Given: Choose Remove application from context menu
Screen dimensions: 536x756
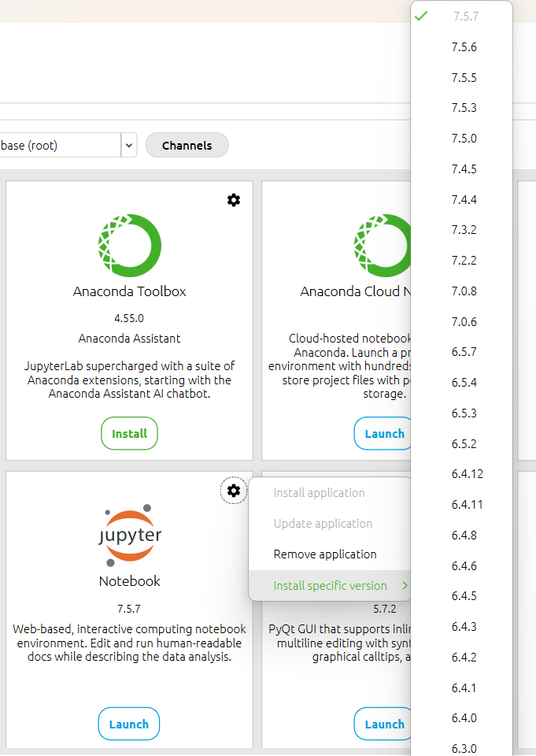Looking at the screenshot, I should pos(330,554).
